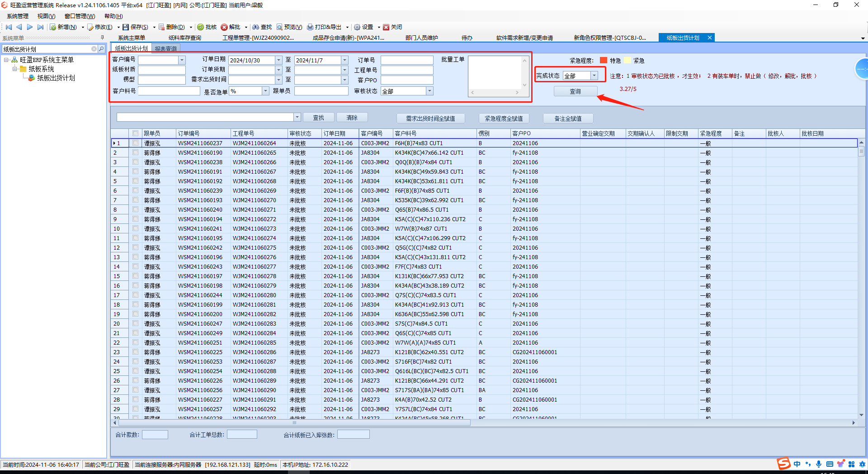Check row 1 checkbox for WSM2411060237
The image size is (868, 474).
point(136,143)
